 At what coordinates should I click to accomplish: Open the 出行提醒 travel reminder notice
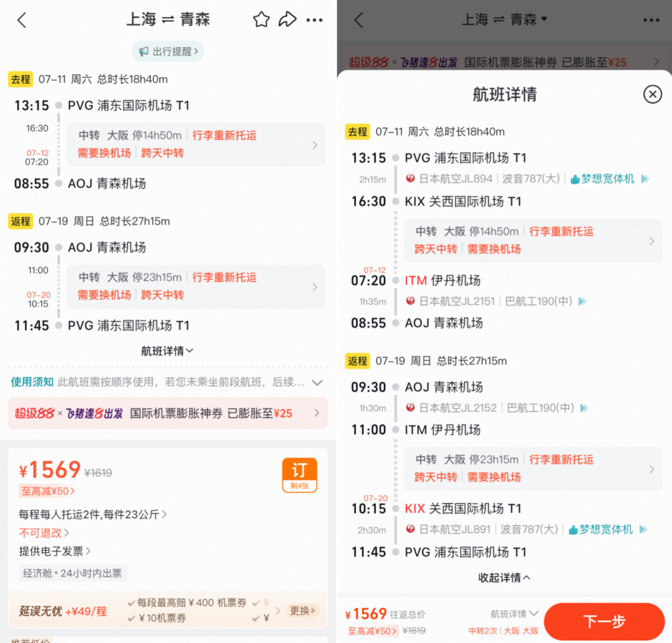[x=168, y=51]
